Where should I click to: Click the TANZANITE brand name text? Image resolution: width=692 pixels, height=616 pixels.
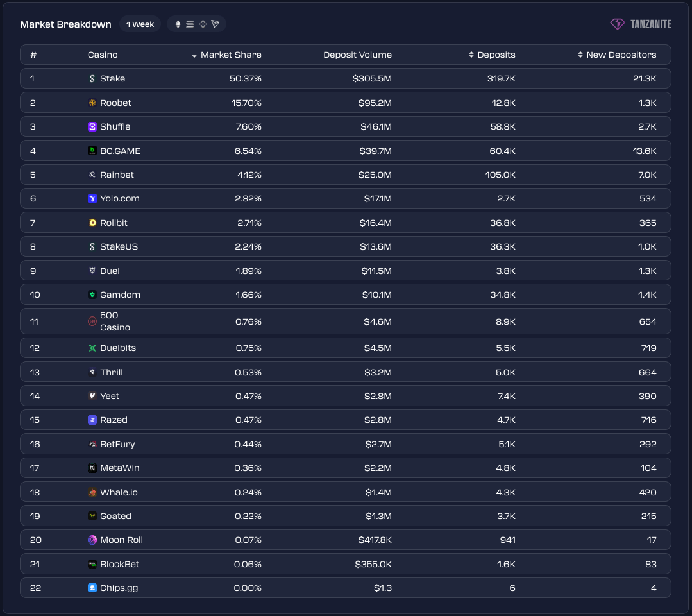pos(650,24)
